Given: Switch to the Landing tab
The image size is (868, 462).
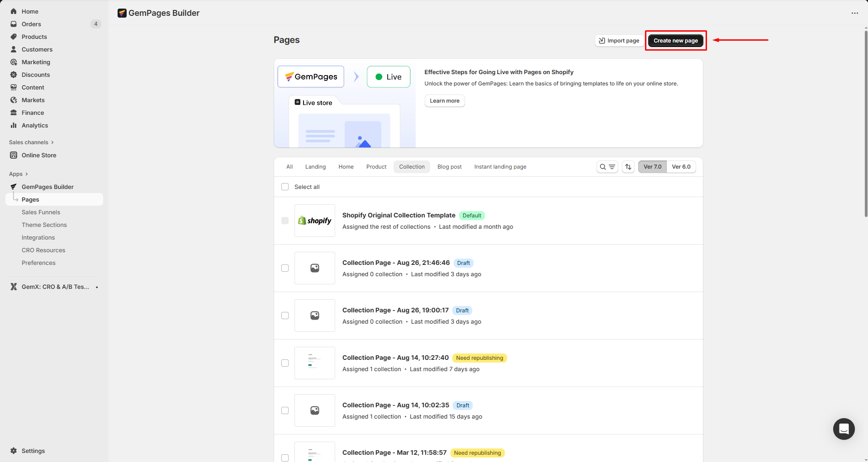Looking at the screenshot, I should click(x=315, y=167).
